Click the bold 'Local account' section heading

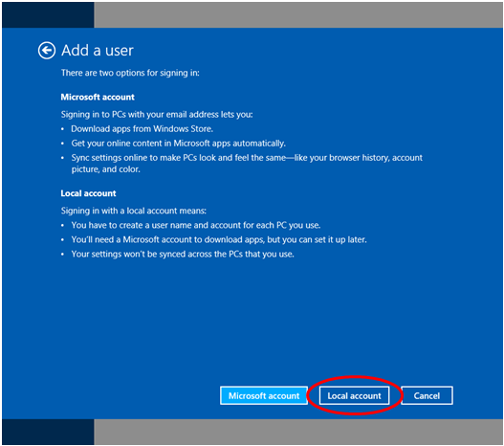pyautogui.click(x=88, y=193)
